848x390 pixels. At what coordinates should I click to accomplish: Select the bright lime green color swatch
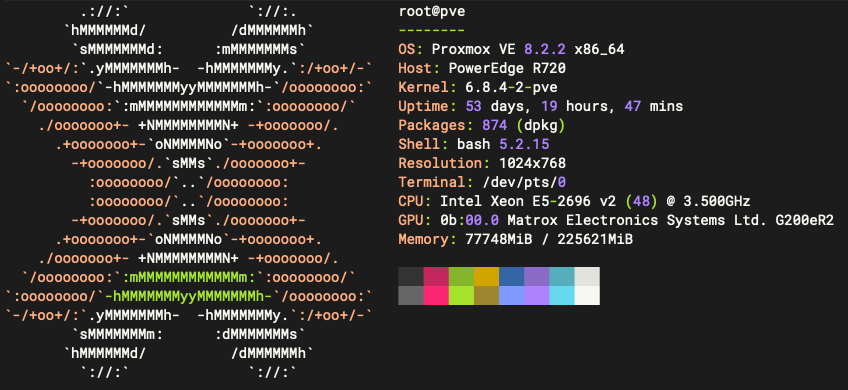coord(461,295)
